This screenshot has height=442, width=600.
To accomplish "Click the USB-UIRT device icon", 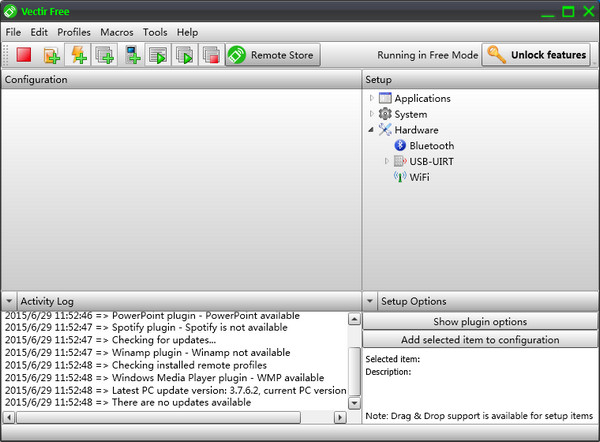I will click(x=400, y=161).
